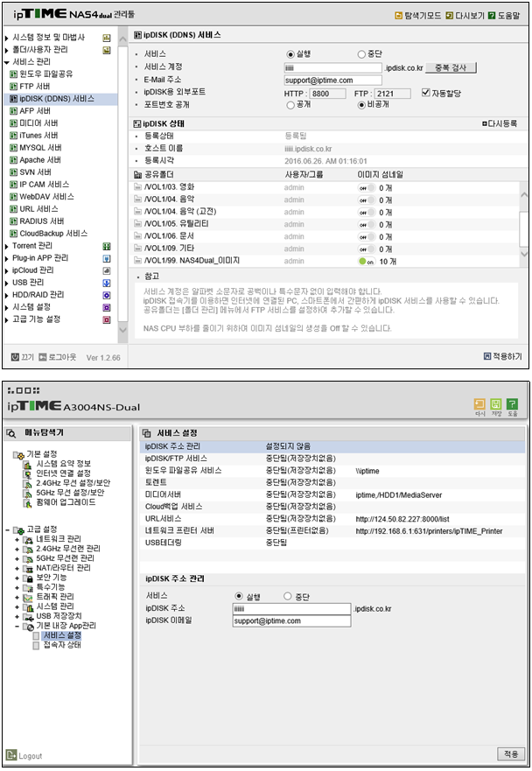532x771 pixels.
Task: Select 비공개 port disclosure radio
Action: click(361, 105)
